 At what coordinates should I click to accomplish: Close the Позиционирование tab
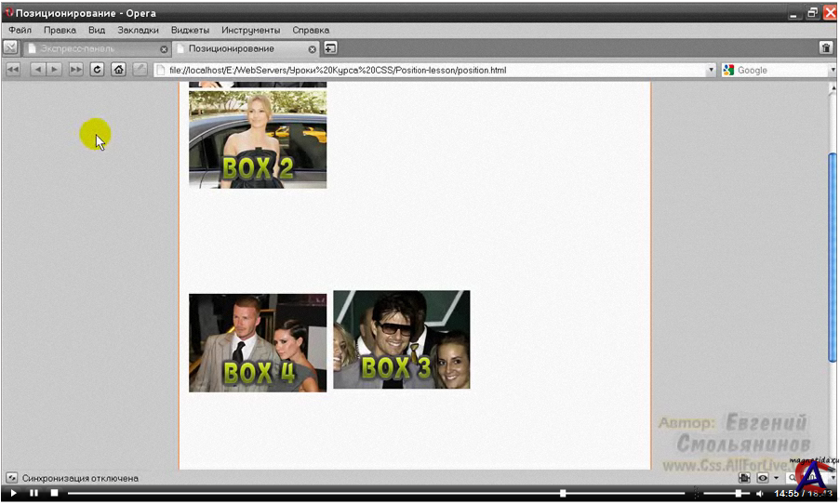click(312, 49)
